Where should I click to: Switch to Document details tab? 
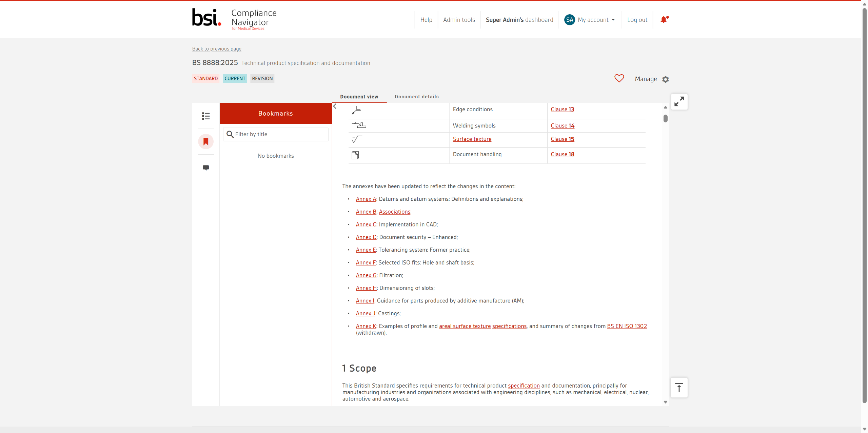[x=417, y=97]
